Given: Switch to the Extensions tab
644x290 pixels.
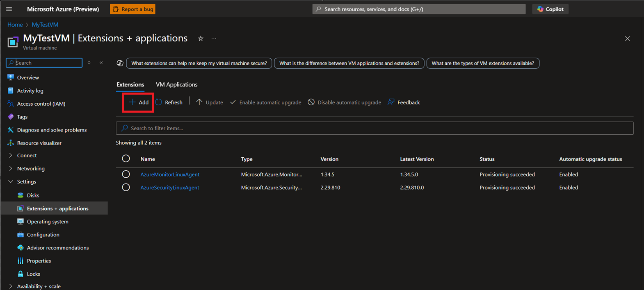Looking at the screenshot, I should tap(130, 85).
